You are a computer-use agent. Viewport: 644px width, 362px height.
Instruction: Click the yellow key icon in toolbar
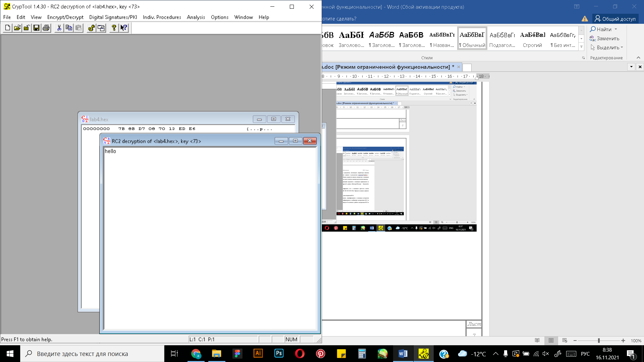pos(91,28)
